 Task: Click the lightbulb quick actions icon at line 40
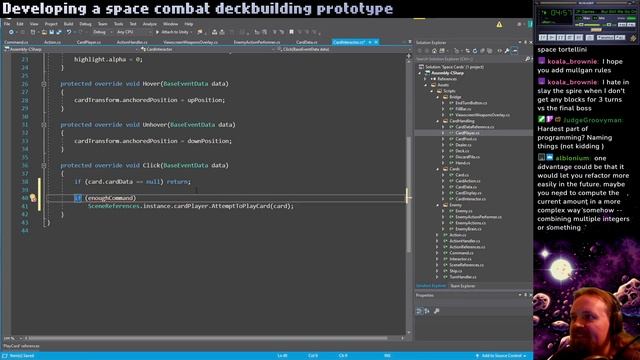click(x=33, y=198)
